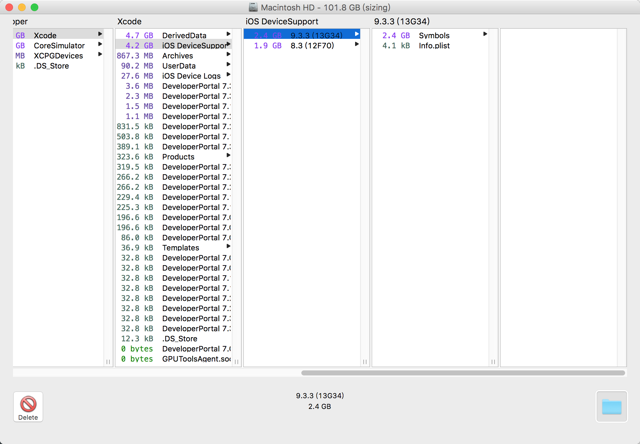The width and height of the screenshot is (640, 444).
Task: Expand the DerivedData folder arrow
Action: point(229,34)
